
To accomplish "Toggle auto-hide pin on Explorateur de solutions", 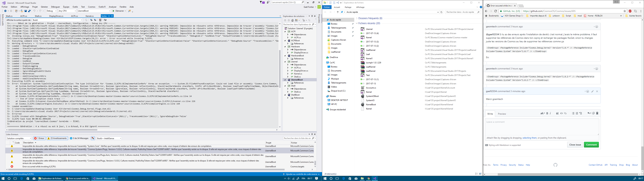I will click(312, 16).
